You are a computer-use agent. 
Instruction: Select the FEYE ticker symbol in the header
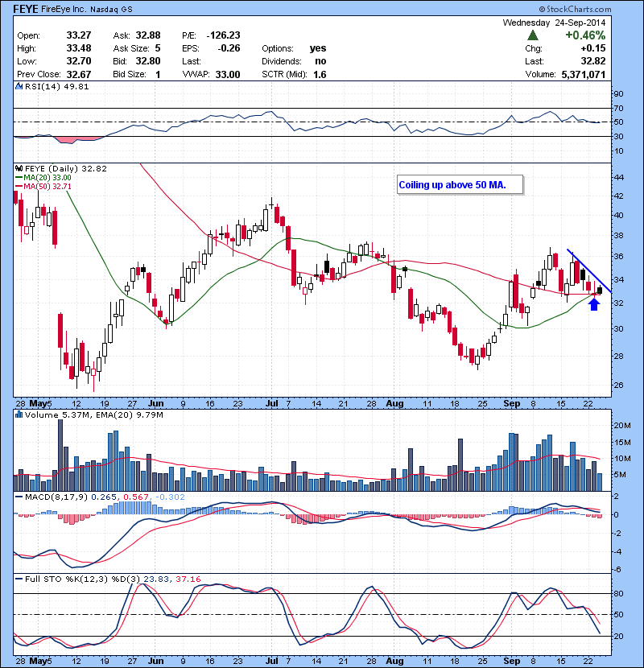point(26,9)
